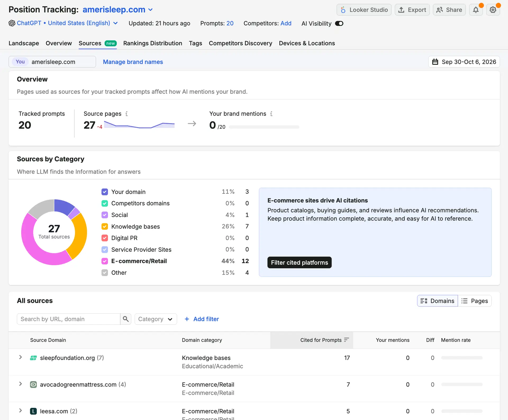Expand the avocadogreenmattress.com row
This screenshot has height=420, width=508.
20,384
